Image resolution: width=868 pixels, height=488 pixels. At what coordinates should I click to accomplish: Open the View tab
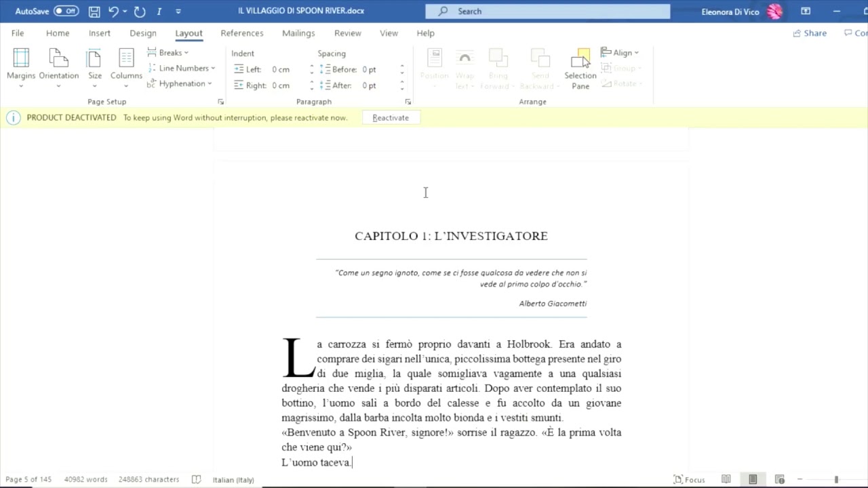click(x=389, y=33)
